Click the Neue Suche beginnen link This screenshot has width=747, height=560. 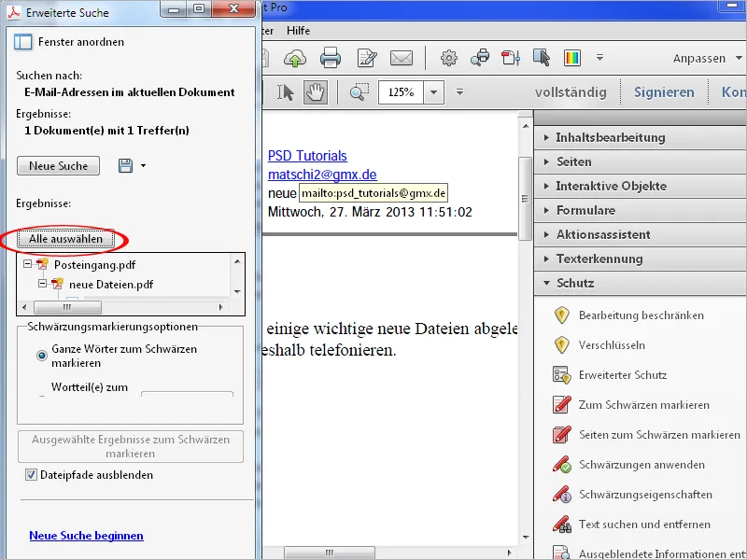[86, 535]
